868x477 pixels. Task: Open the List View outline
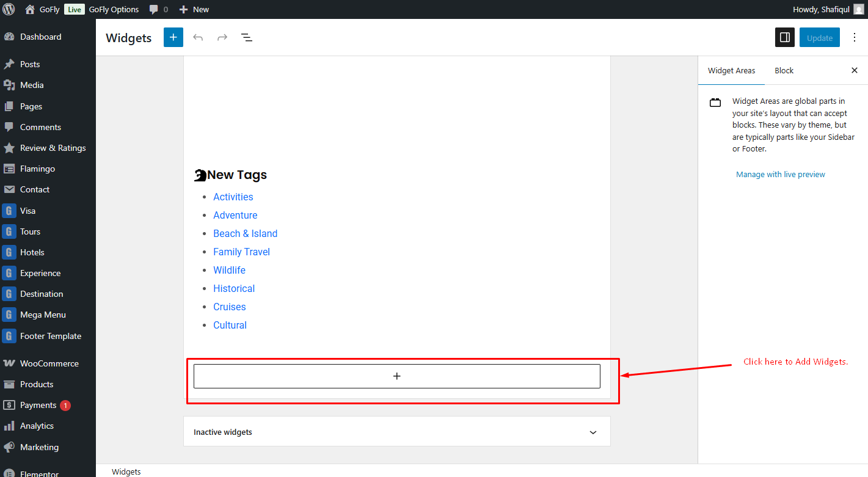click(x=247, y=37)
